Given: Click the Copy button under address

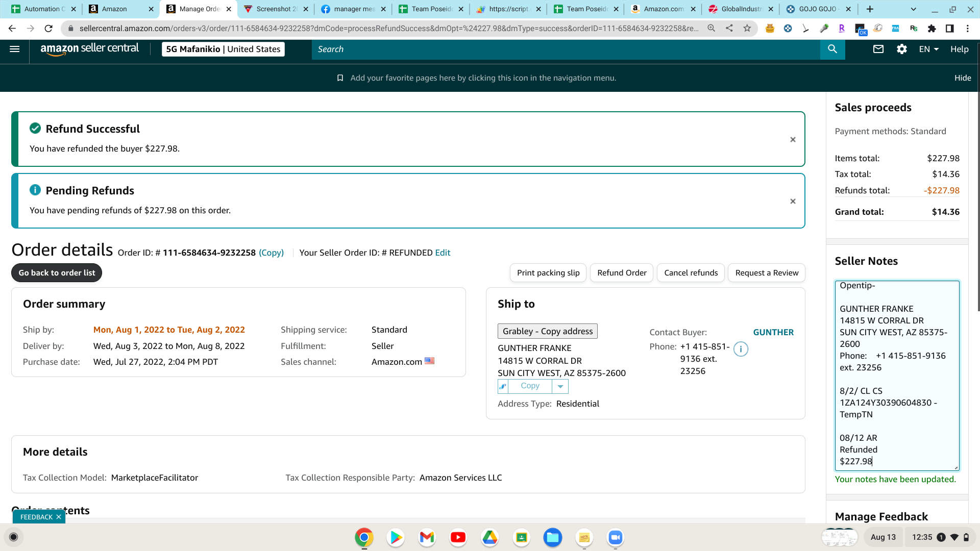Looking at the screenshot, I should [x=530, y=386].
